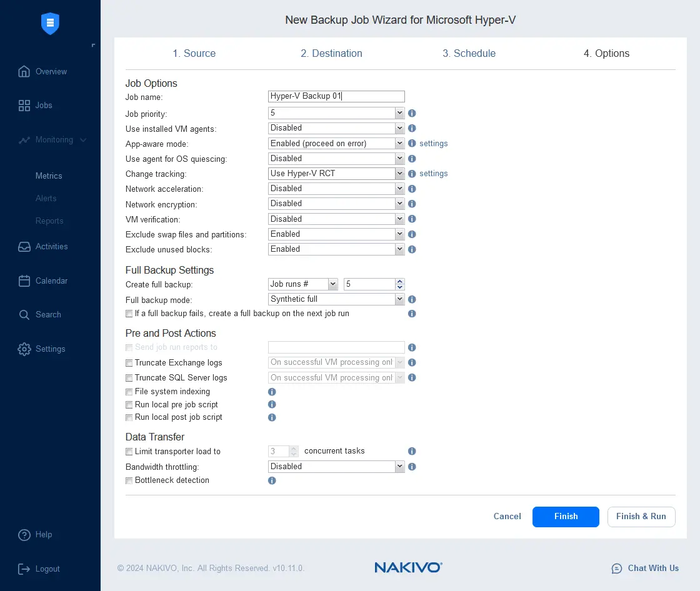700x591 pixels.
Task: Expand the Monitoring menu chevron
Action: point(83,140)
